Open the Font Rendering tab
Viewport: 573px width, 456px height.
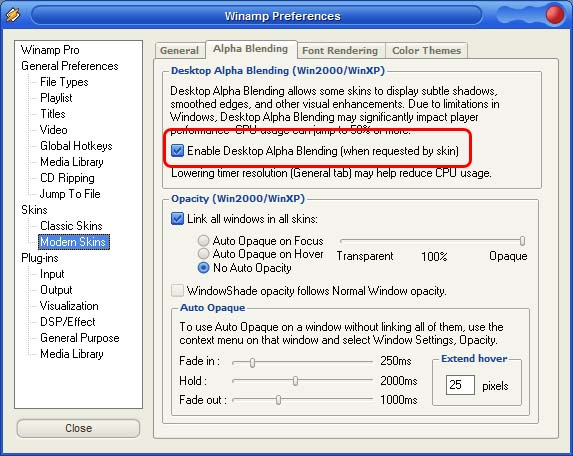click(340, 50)
